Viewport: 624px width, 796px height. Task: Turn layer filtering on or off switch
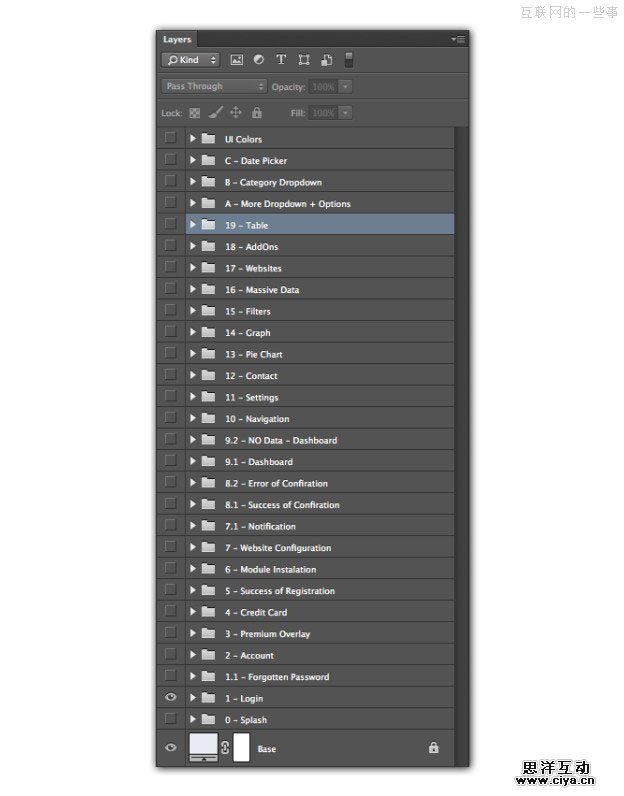tap(349, 59)
